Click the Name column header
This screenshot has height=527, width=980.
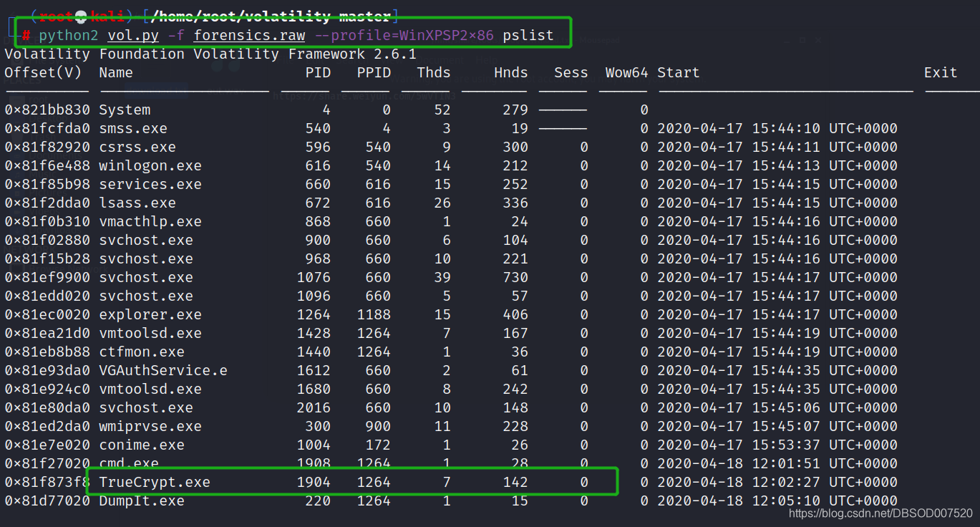click(116, 72)
